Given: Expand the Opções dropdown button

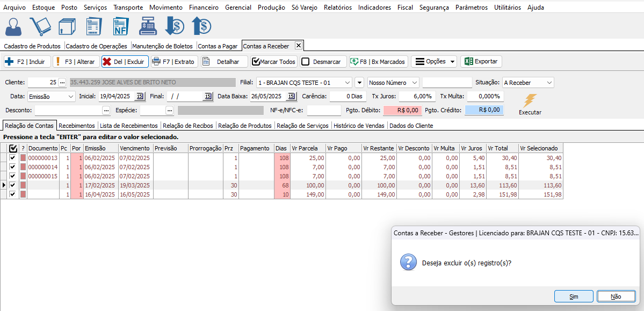Looking at the screenshot, I should tap(452, 62).
